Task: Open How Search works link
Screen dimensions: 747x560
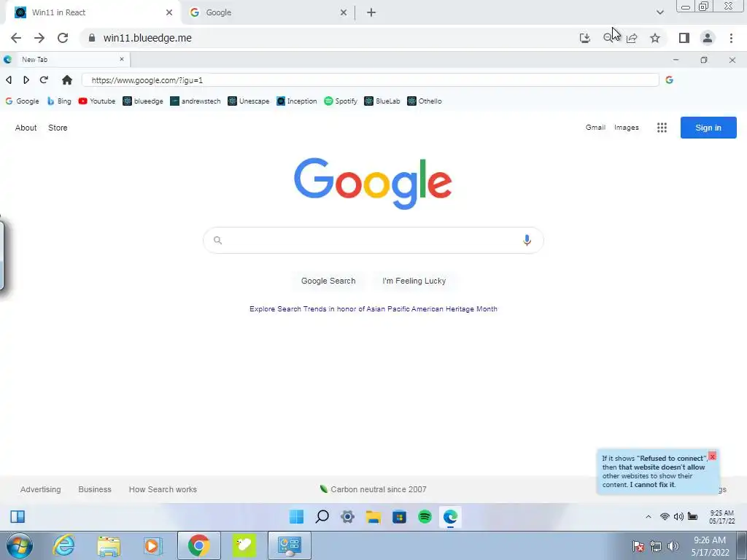Action: 163,489
